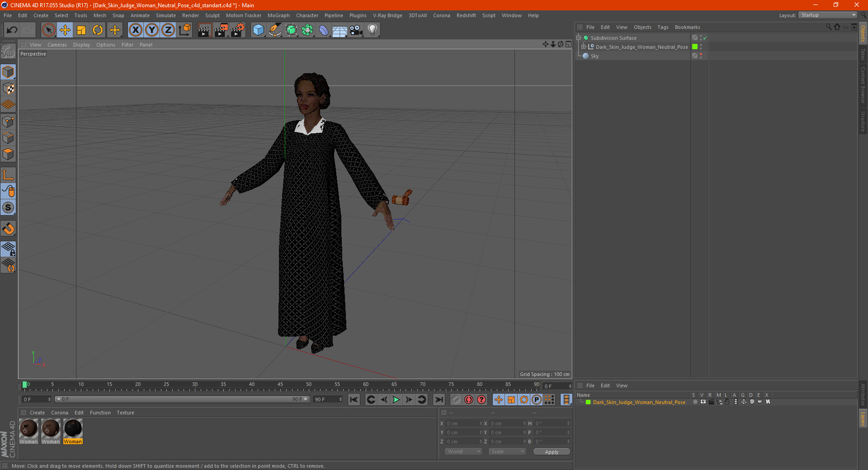Screen dimensions: 868x470
Task: Select the Sky object
Action: [594, 56]
